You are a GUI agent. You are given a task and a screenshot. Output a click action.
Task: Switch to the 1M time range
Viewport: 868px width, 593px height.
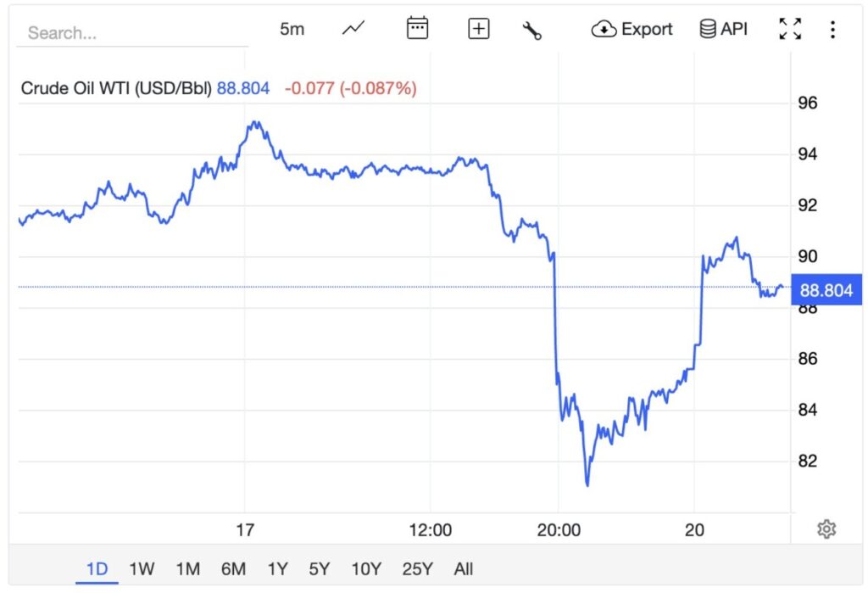(187, 568)
